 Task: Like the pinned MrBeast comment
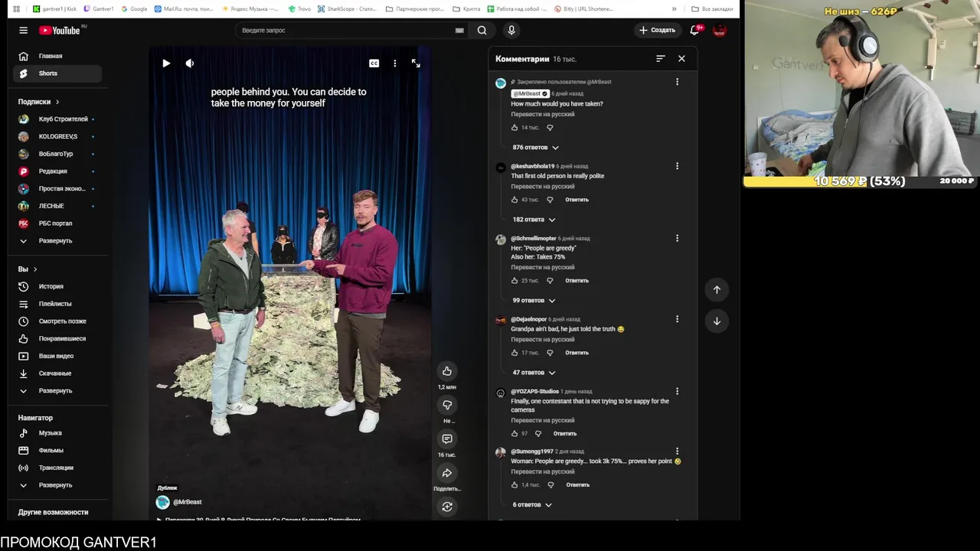[x=514, y=128]
